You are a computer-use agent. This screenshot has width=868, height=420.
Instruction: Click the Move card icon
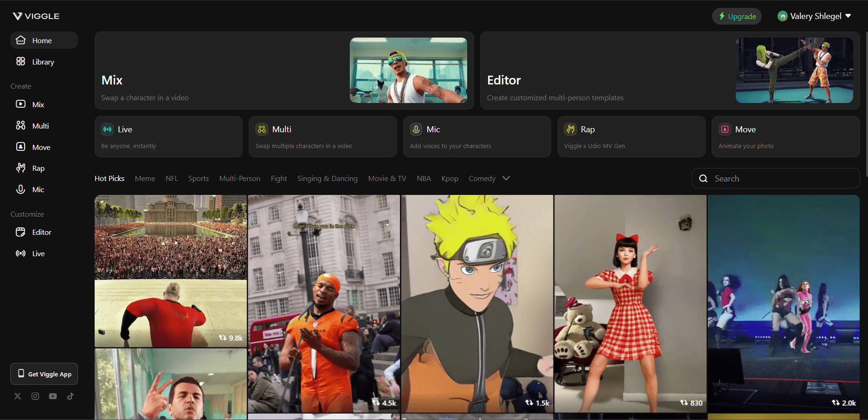click(x=725, y=129)
